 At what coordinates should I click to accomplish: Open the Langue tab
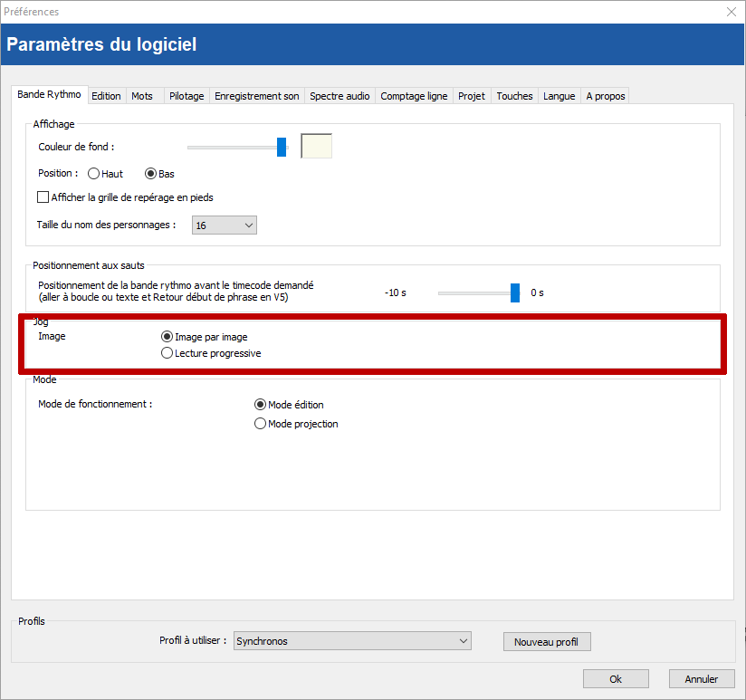[x=559, y=96]
